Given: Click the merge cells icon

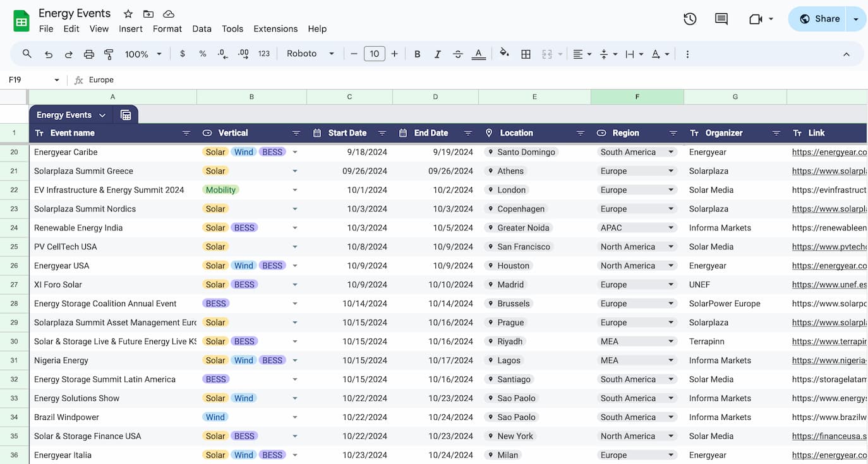Looking at the screenshot, I should pyautogui.click(x=547, y=54).
